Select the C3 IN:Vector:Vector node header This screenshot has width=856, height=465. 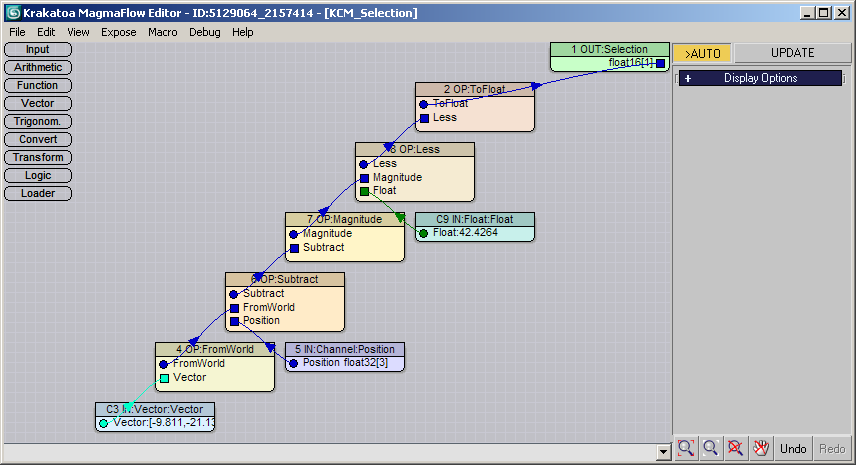click(154, 409)
